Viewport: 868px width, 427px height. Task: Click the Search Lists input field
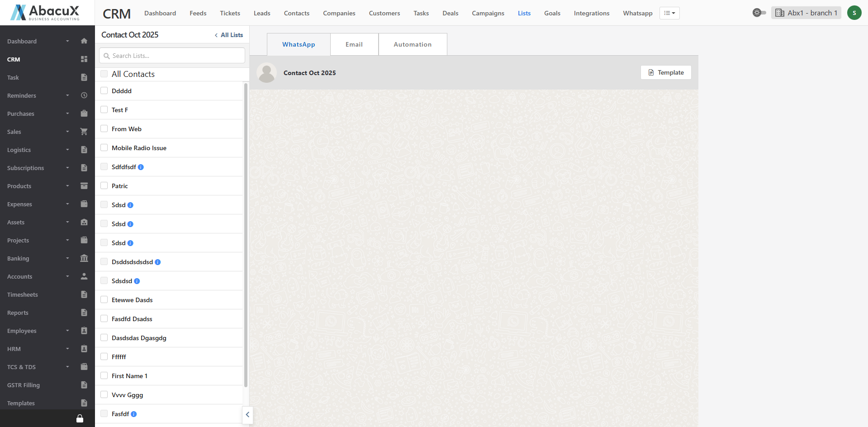[x=172, y=56]
